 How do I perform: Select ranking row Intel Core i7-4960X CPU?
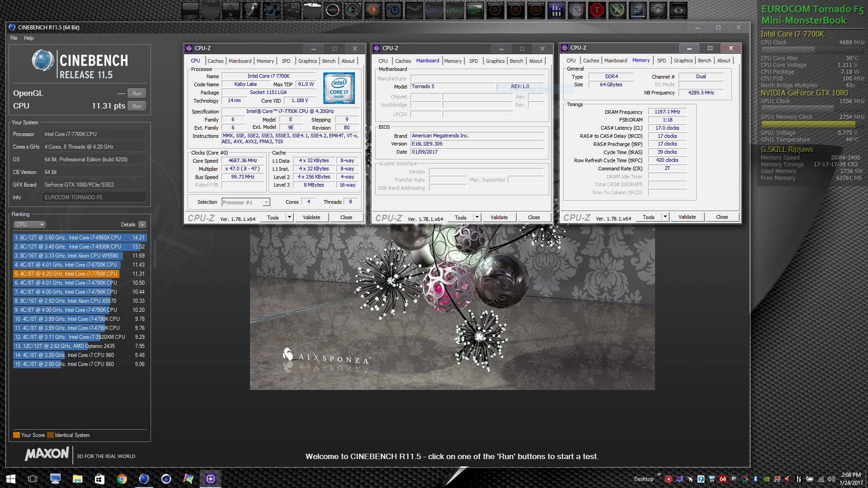80,237
